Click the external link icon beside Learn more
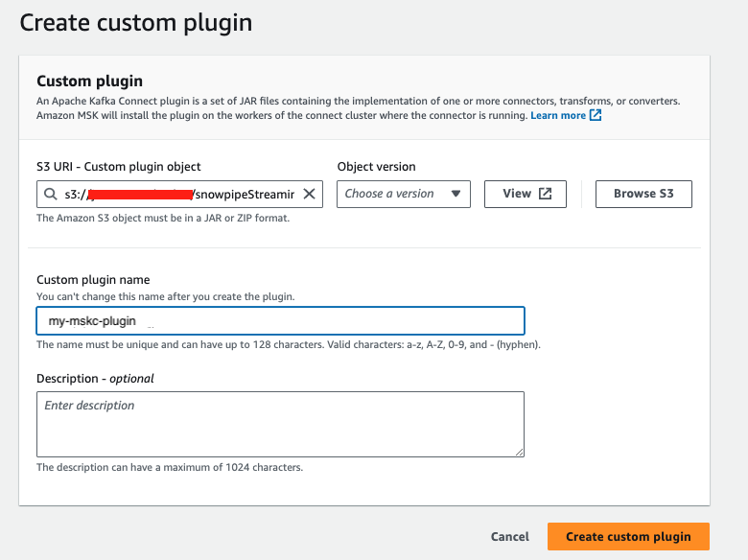Viewport: 748px width, 560px height. coord(596,115)
